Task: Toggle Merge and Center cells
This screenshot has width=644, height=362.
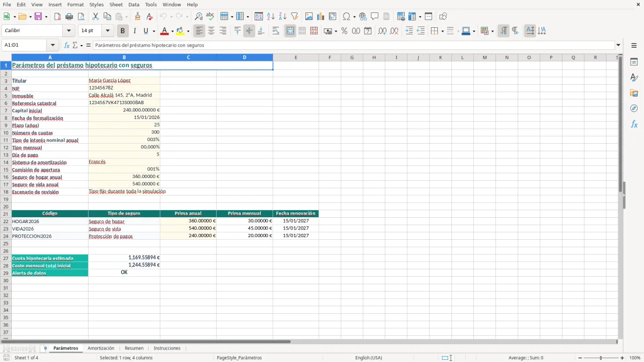Action: [x=290, y=31]
